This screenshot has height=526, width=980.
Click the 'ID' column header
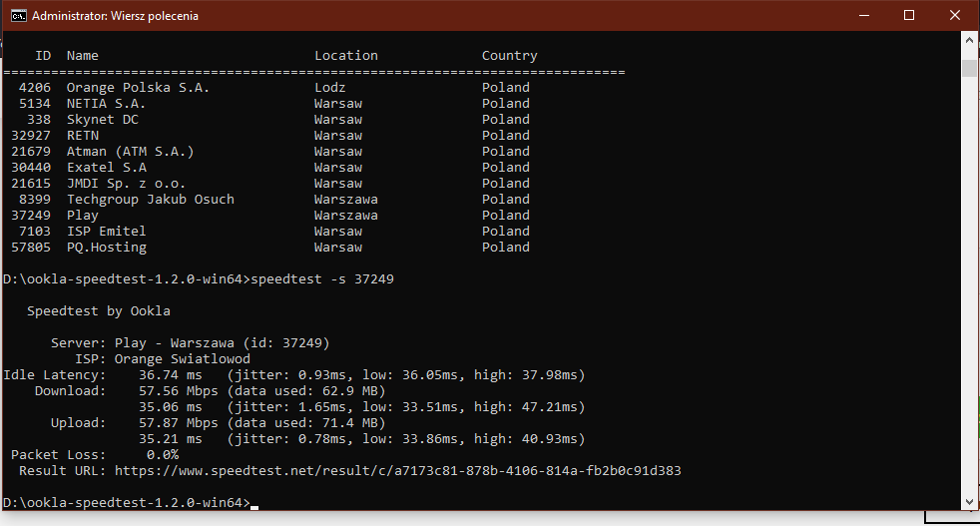point(43,56)
